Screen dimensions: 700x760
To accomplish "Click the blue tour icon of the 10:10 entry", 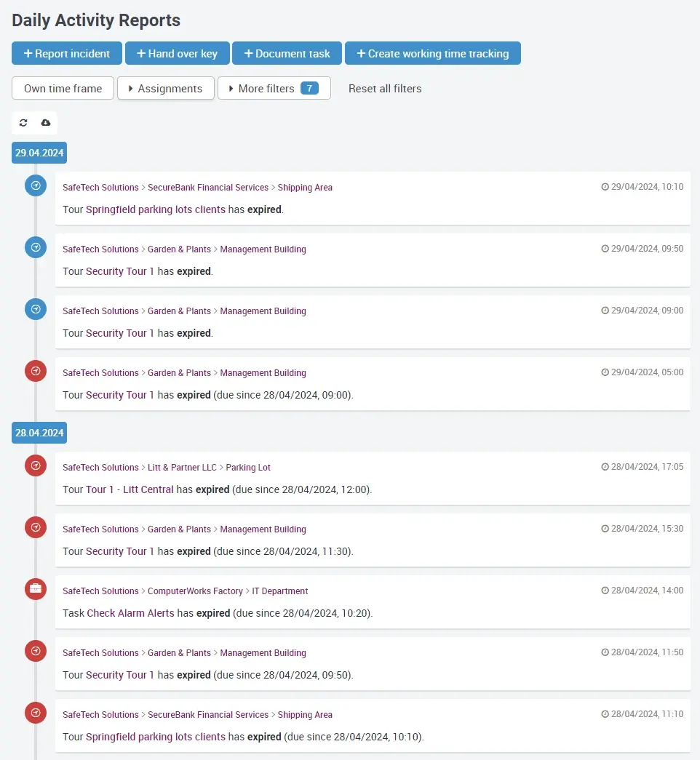I will pos(36,186).
